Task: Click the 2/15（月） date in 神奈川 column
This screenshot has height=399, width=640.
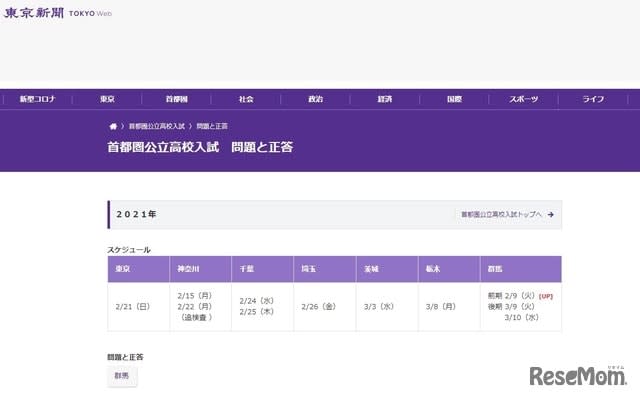Action: tap(195, 296)
